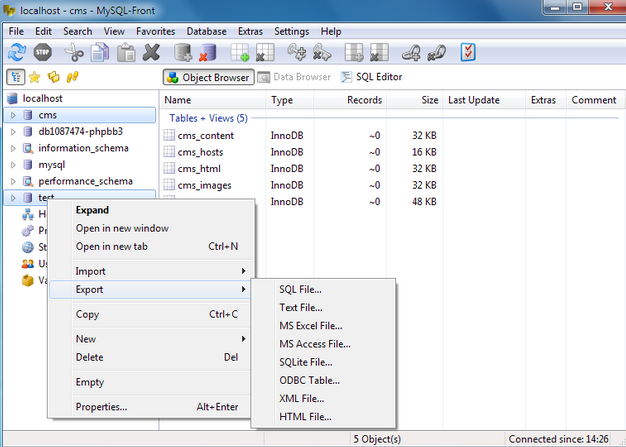The image size is (626, 447).
Task: Switch to SQL Editor view
Action: pyautogui.click(x=372, y=77)
